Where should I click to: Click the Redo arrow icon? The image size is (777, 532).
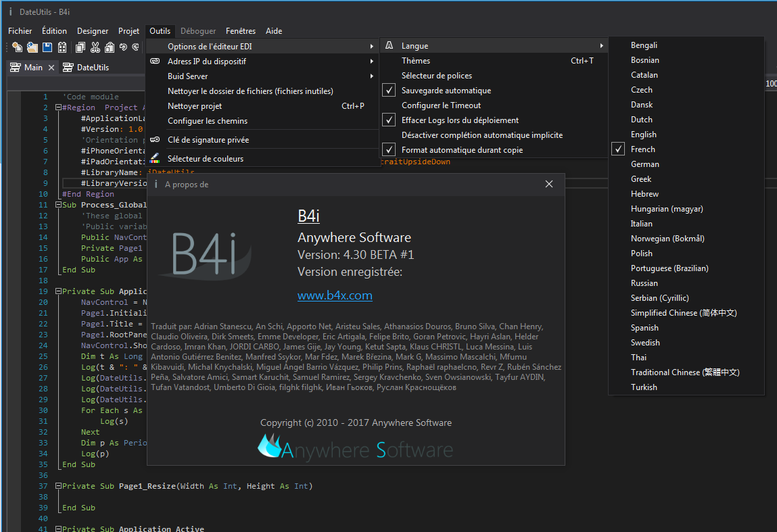[135, 47]
